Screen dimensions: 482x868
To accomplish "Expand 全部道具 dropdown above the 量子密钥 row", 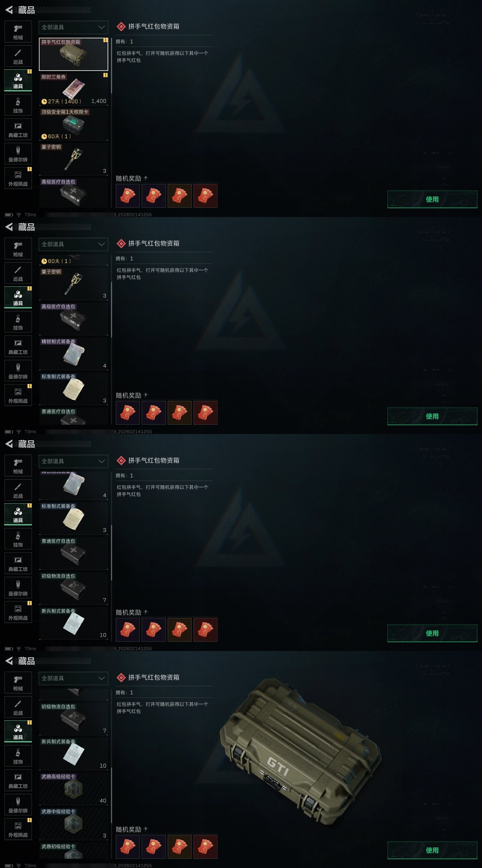I will [74, 244].
